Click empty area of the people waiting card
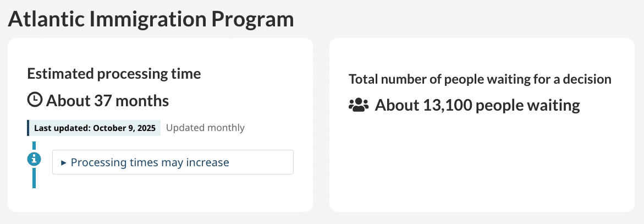 click(481, 165)
